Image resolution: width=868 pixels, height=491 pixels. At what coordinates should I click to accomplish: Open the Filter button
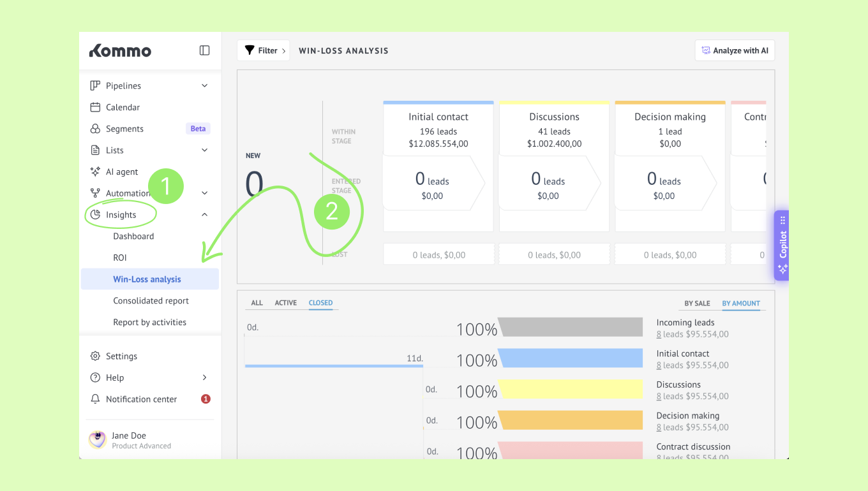point(263,50)
